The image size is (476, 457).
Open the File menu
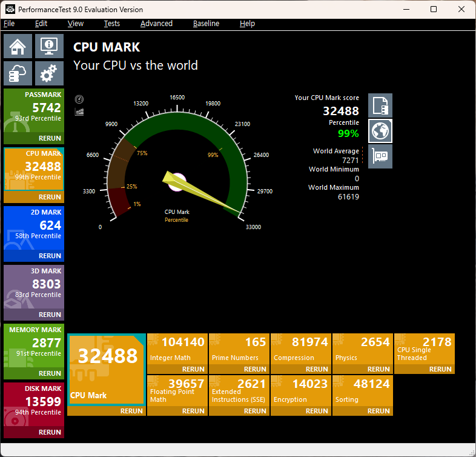9,24
